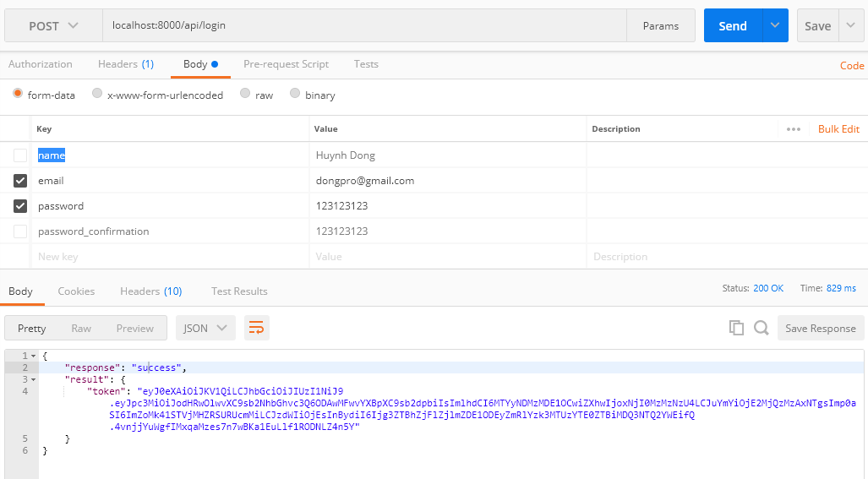
Task: Toggle line wrap icon in response toolbar
Action: pos(256,328)
